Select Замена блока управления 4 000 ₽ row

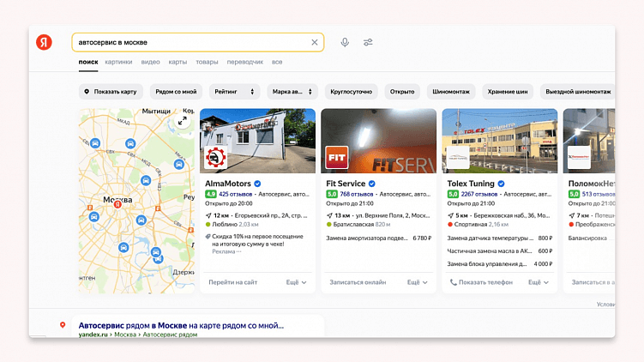click(x=500, y=264)
